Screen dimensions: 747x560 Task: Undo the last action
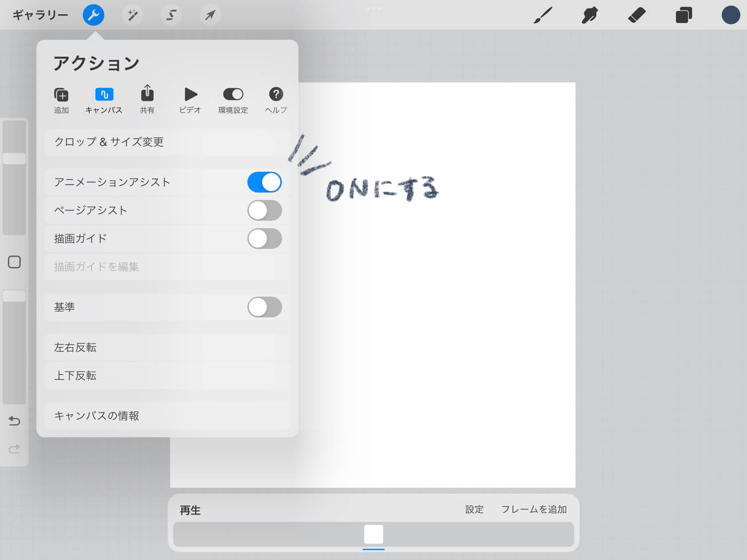tap(14, 421)
